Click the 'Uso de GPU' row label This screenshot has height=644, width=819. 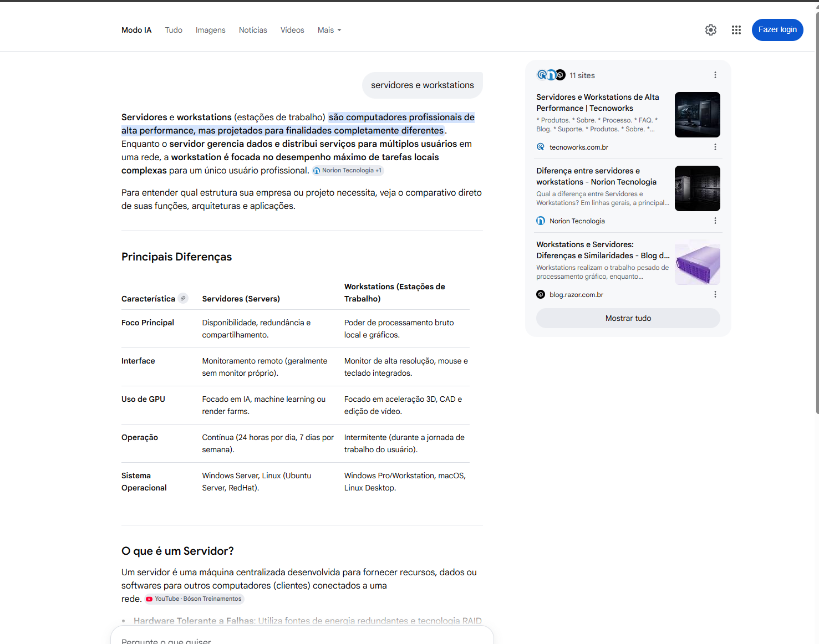click(x=143, y=399)
